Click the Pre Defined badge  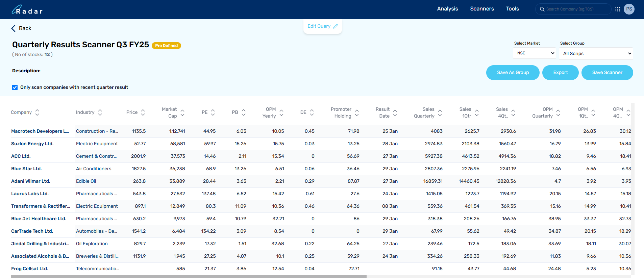(x=166, y=46)
